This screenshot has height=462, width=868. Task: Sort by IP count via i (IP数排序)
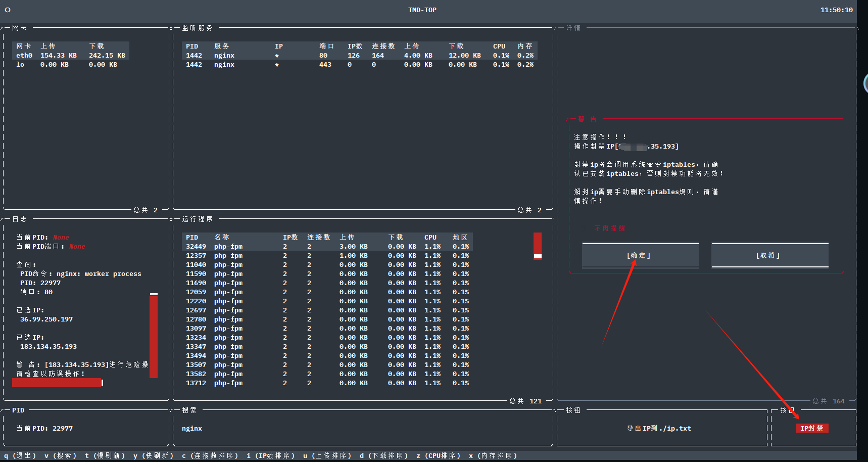click(x=270, y=455)
